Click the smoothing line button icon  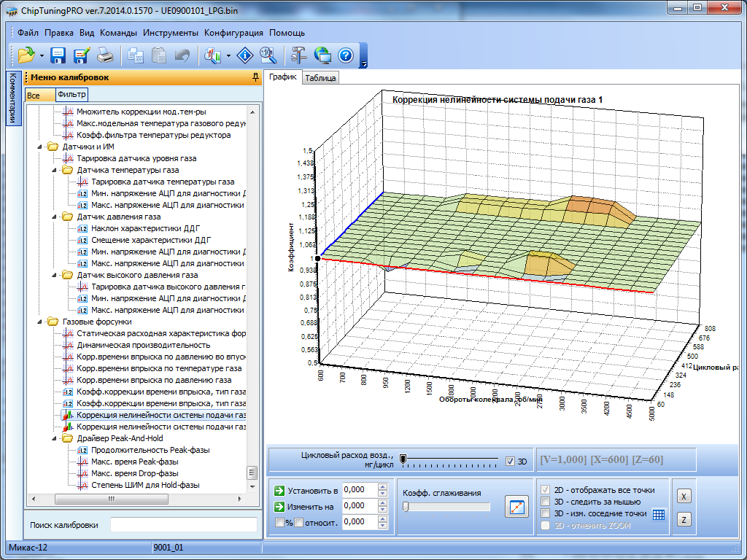point(516,506)
